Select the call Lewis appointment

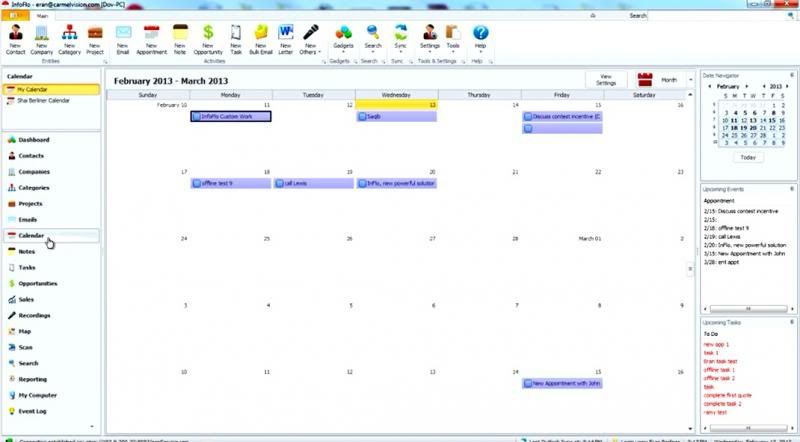point(313,183)
